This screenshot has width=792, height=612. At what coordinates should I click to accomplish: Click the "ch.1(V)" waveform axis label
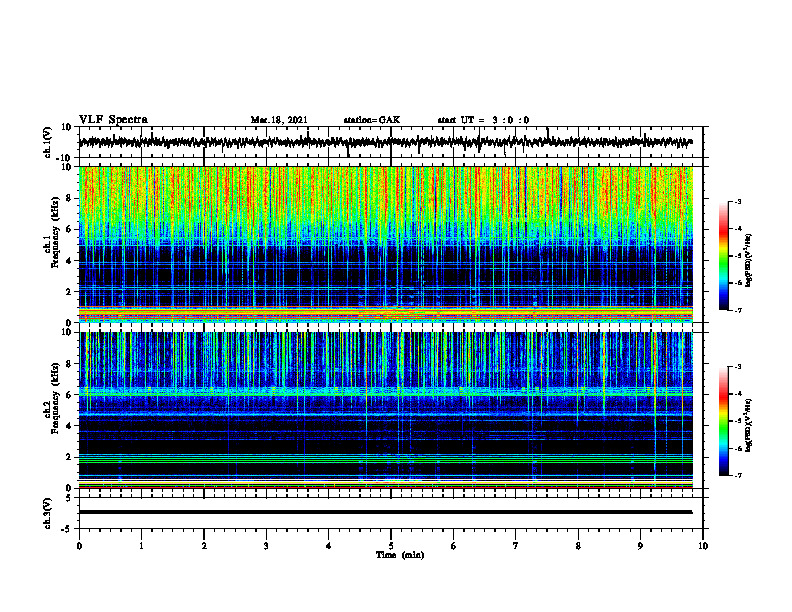pyautogui.click(x=48, y=142)
